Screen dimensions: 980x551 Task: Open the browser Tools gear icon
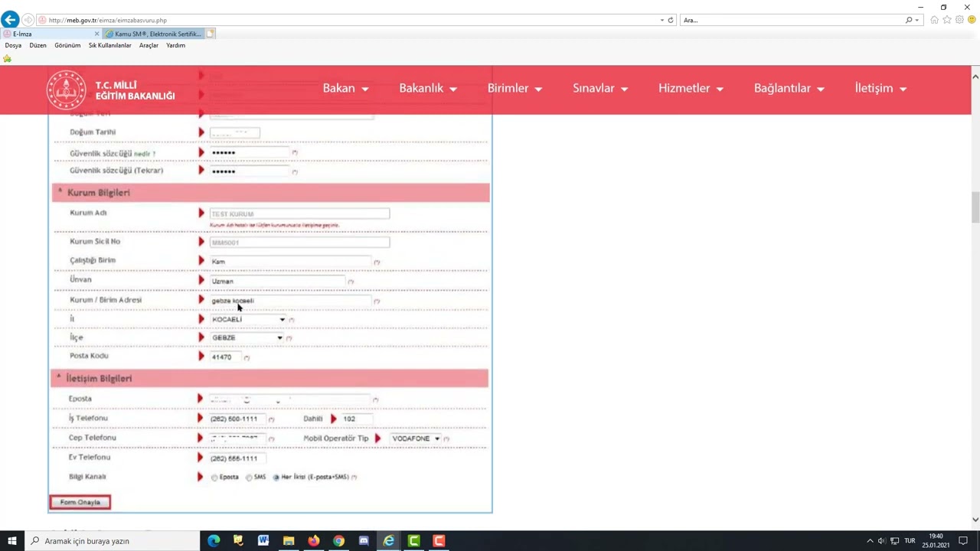[959, 20]
